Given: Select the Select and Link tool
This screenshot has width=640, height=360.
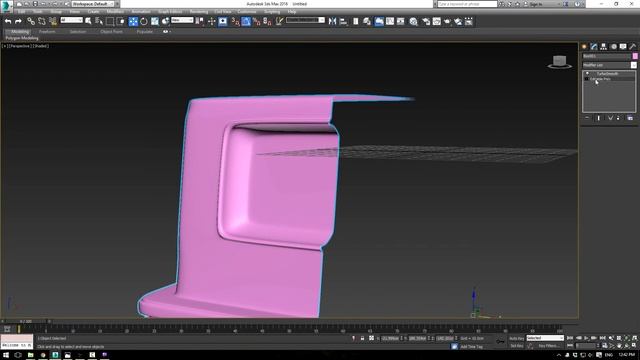Looking at the screenshot, I should [31, 21].
